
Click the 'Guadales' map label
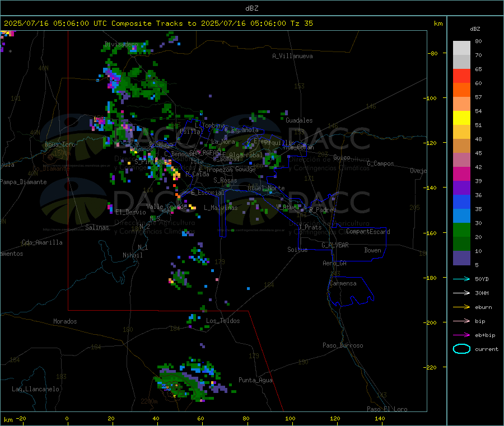click(299, 120)
